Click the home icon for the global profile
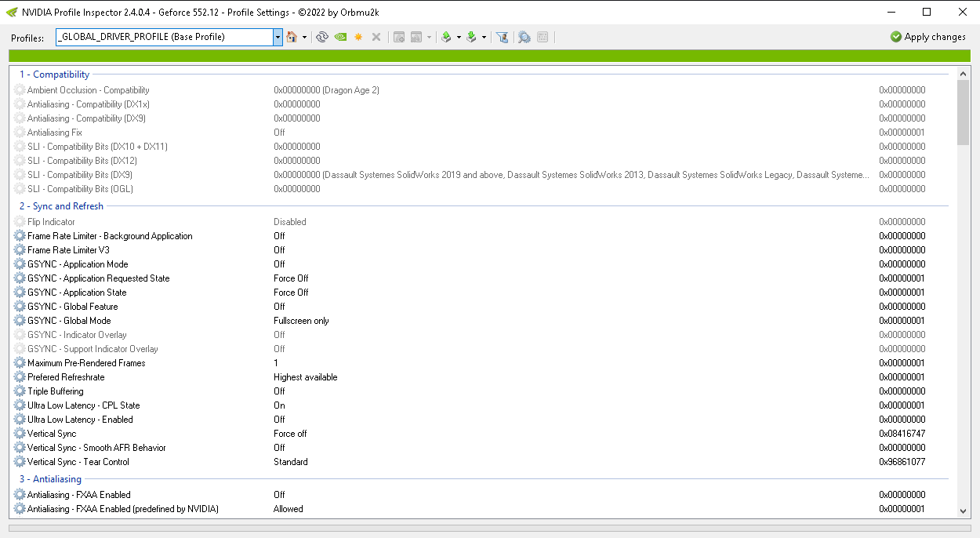 (x=292, y=37)
